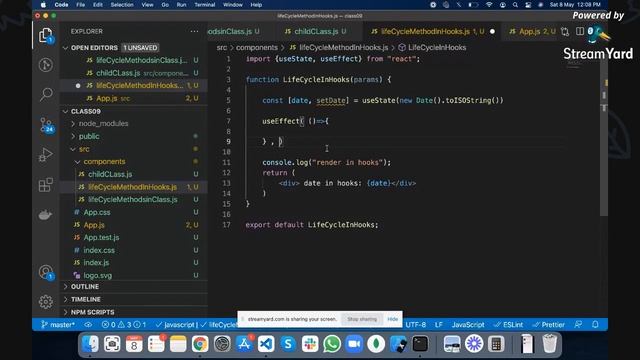This screenshot has height=360, width=640.
Task: Open the Run menu
Action: coord(181,5)
